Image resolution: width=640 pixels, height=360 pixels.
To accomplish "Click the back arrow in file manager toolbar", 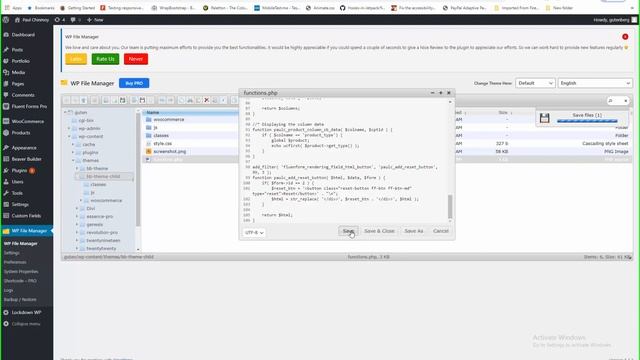I will tap(67, 100).
